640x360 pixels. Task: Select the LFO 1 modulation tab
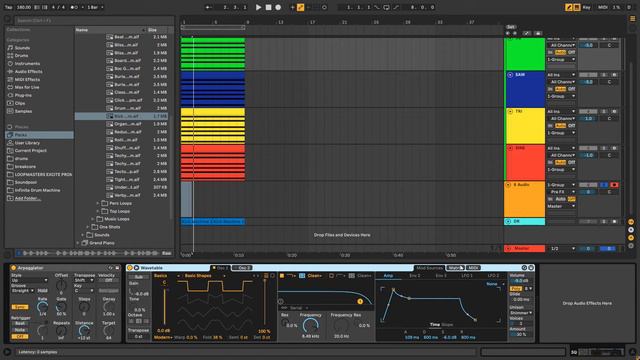coord(467,276)
